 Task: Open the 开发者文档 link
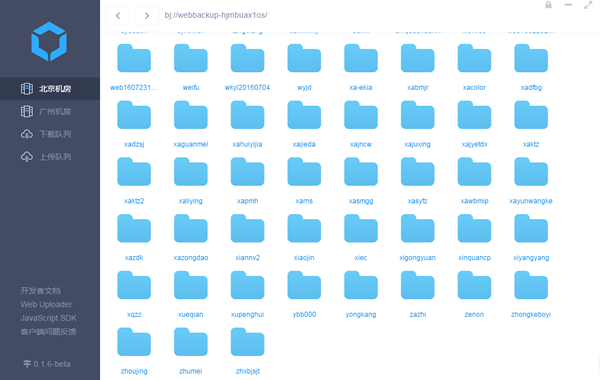pos(41,291)
